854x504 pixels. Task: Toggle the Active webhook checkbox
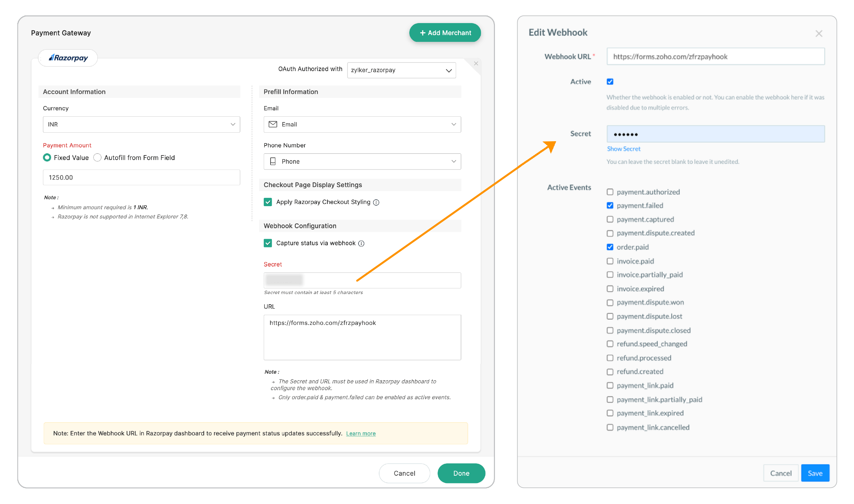(610, 82)
